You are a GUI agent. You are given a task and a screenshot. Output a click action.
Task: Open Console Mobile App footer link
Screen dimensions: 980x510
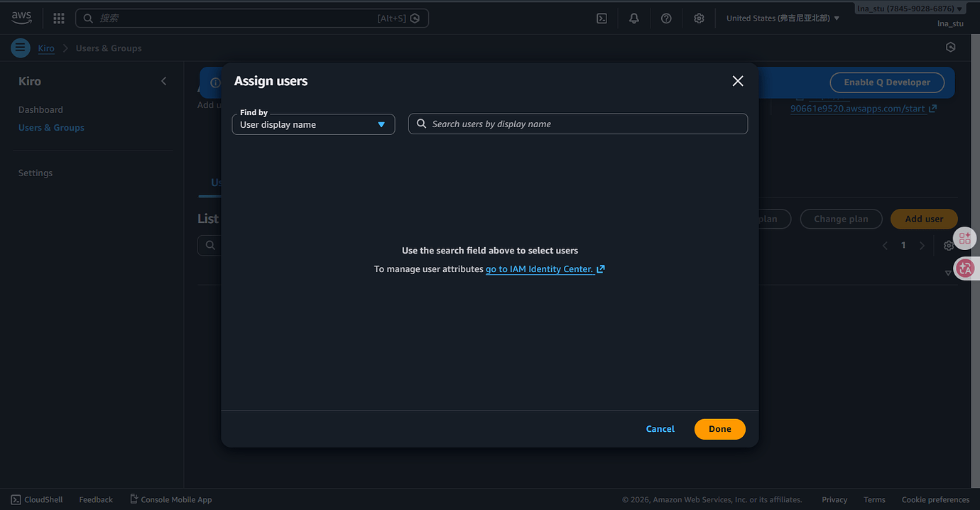point(171,499)
